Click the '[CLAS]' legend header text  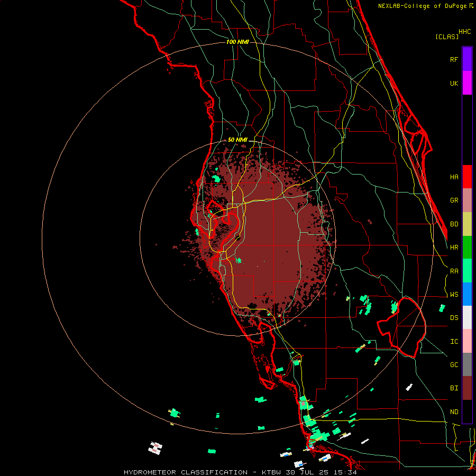(x=447, y=36)
